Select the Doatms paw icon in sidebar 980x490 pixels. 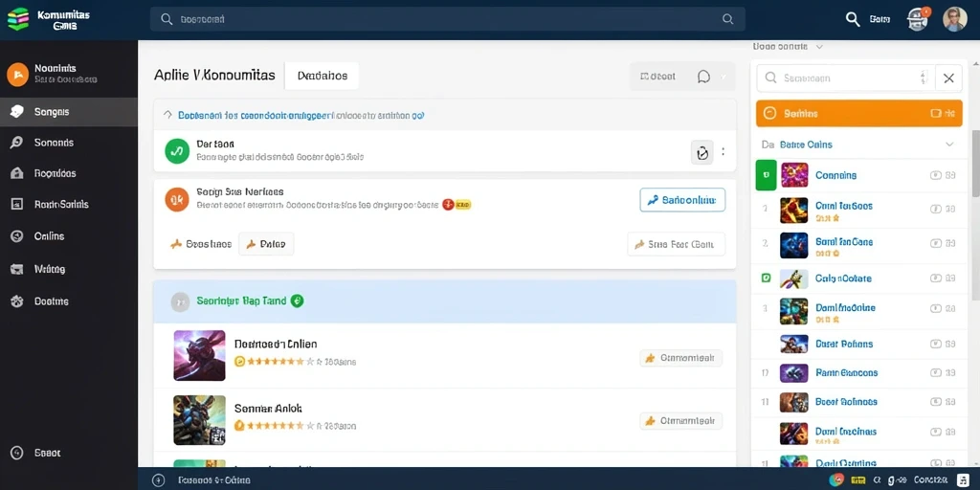17,301
